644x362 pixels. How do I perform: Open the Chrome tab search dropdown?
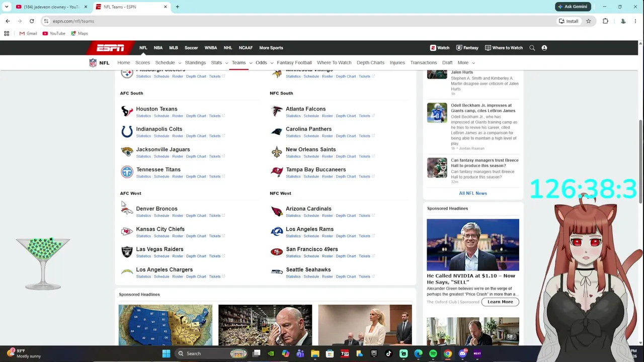point(7,7)
